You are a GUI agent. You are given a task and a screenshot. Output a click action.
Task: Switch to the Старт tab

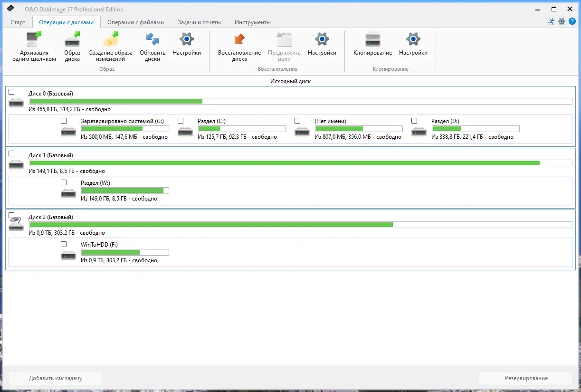coord(18,22)
